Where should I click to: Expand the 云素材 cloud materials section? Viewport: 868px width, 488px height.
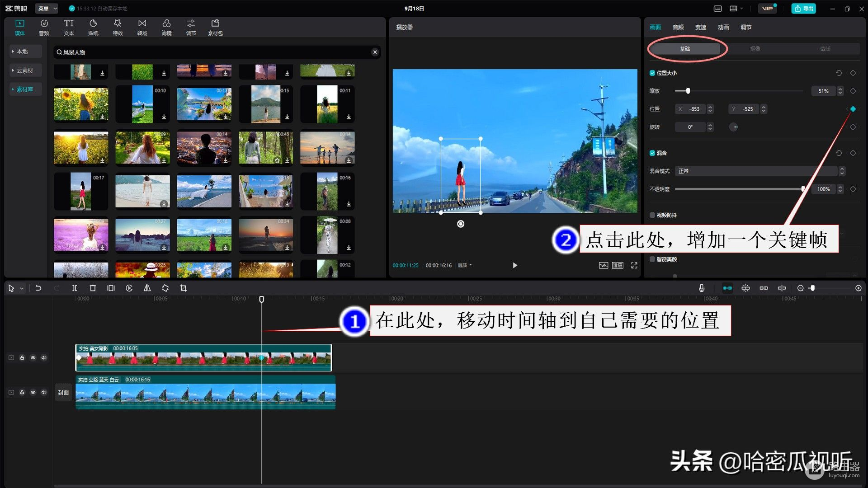[25, 70]
